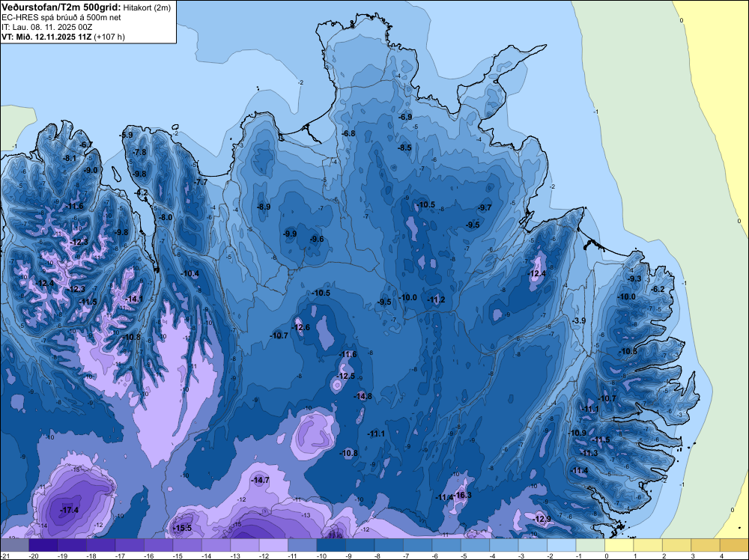Select the -8.0 temperature label
Screen dimensions: 749x560
(x=166, y=218)
